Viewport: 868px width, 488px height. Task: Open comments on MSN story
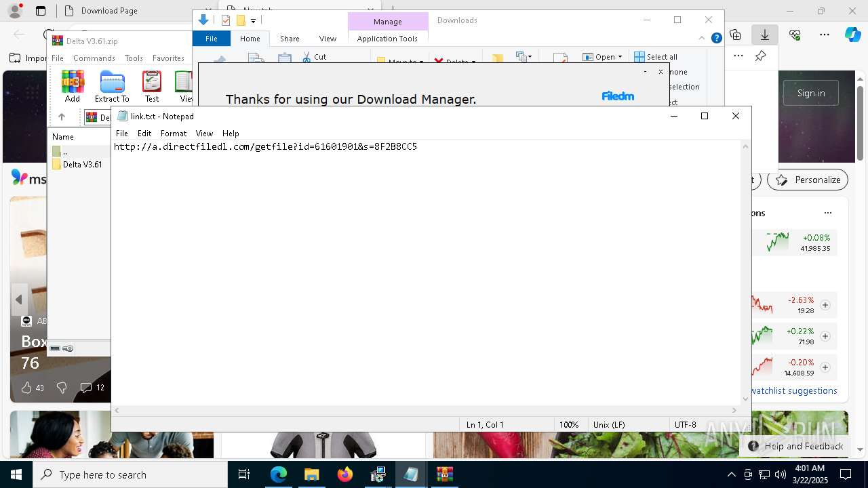[x=93, y=388]
